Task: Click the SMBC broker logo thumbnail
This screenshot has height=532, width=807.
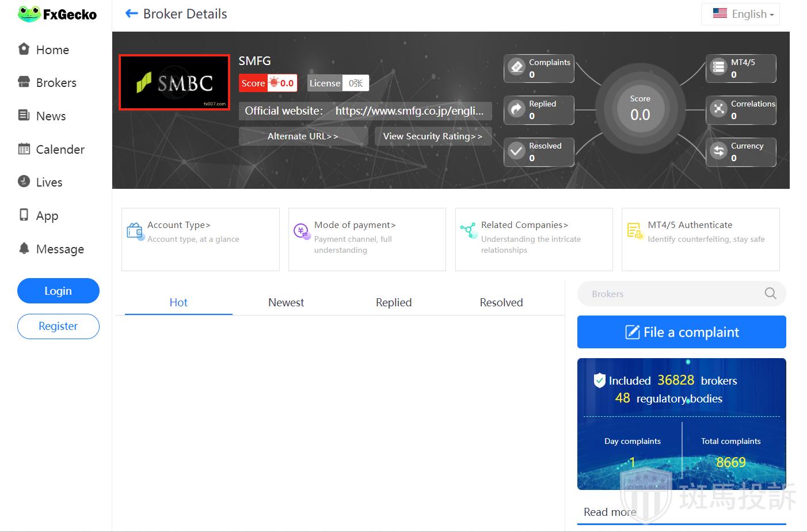Action: click(x=174, y=82)
